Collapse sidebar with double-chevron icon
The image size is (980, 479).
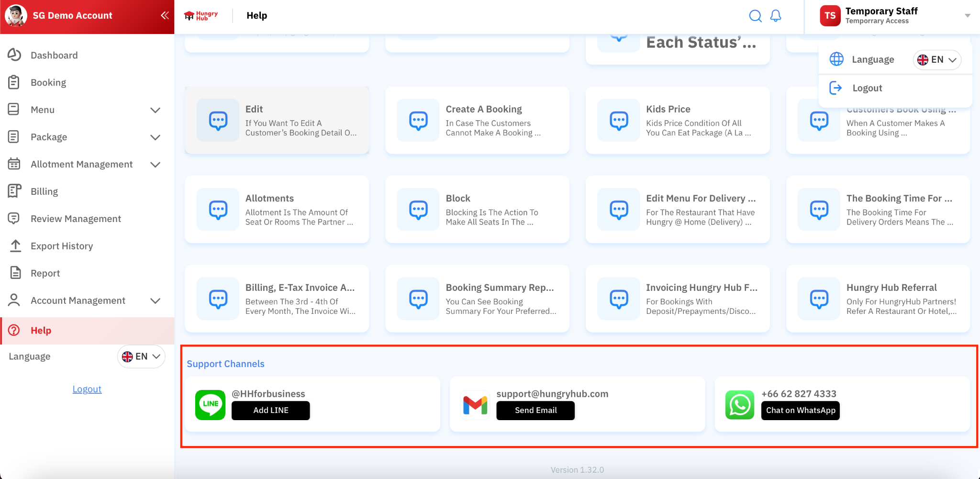point(165,15)
